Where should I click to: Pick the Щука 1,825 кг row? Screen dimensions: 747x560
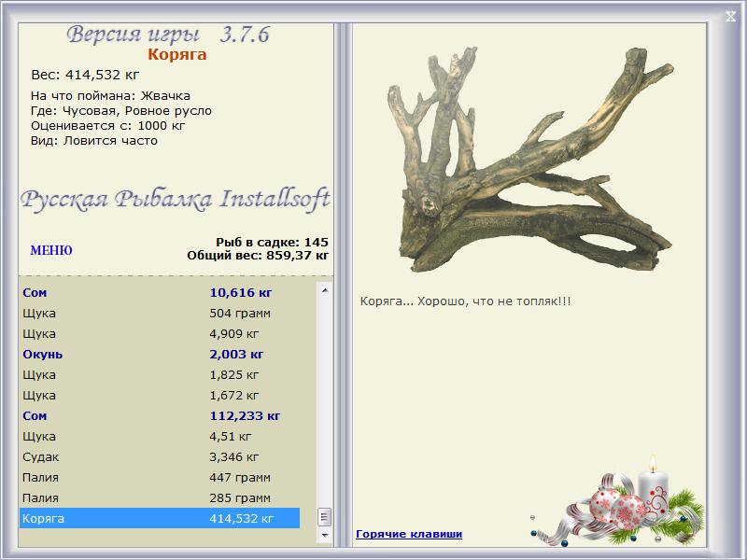point(159,374)
